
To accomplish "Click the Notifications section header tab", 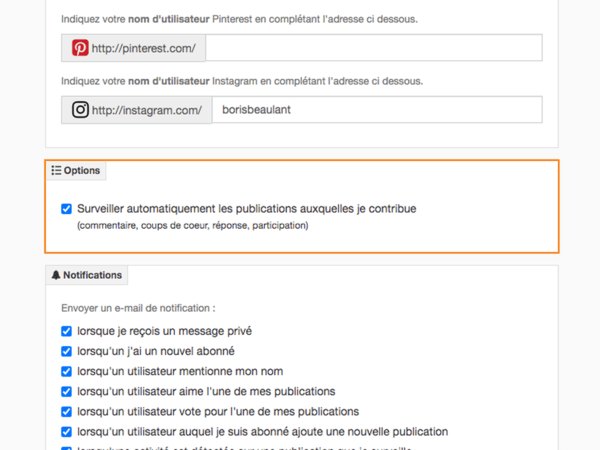I will pyautogui.click(x=86, y=275).
